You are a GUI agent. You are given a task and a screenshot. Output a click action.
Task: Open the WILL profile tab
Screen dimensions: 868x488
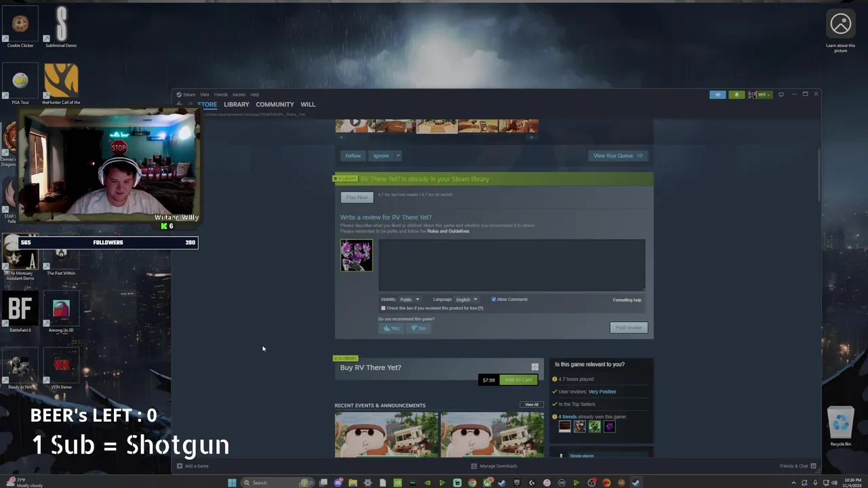(308, 104)
